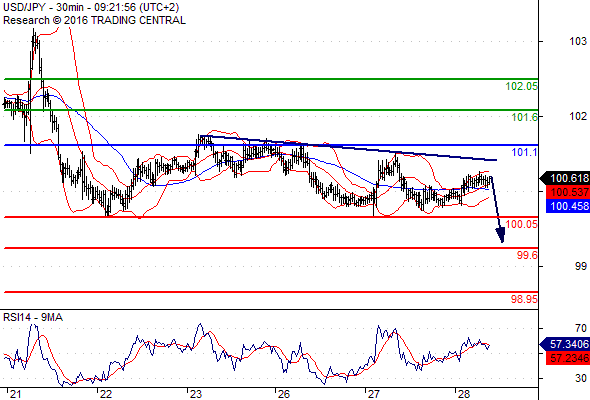The width and height of the screenshot is (590, 400).
Task: Select the RSI 70 axis label
Action: (581, 329)
